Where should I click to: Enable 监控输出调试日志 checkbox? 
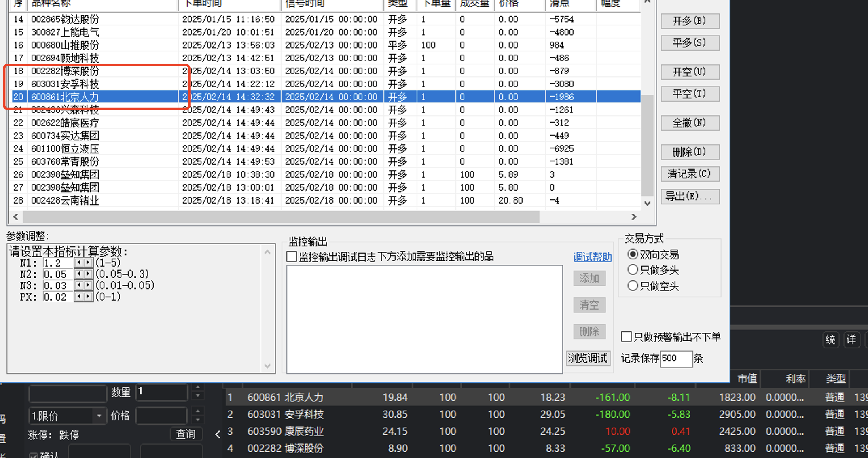(292, 257)
